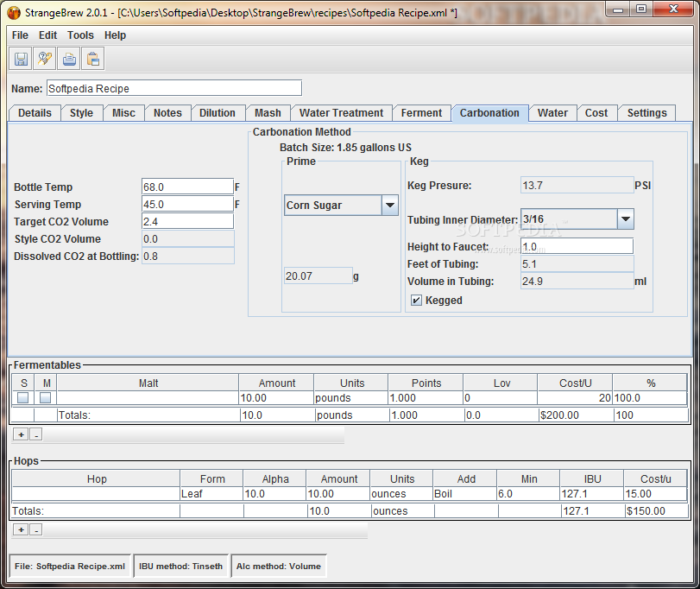Minimize the StrangeBrew window
The width and height of the screenshot is (700, 589).
click(x=618, y=9)
